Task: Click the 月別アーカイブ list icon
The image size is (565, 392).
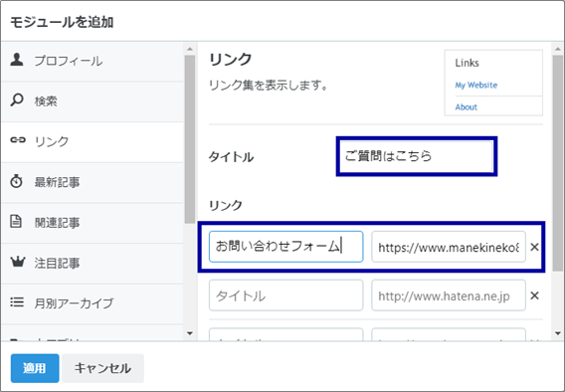Action: tap(17, 302)
